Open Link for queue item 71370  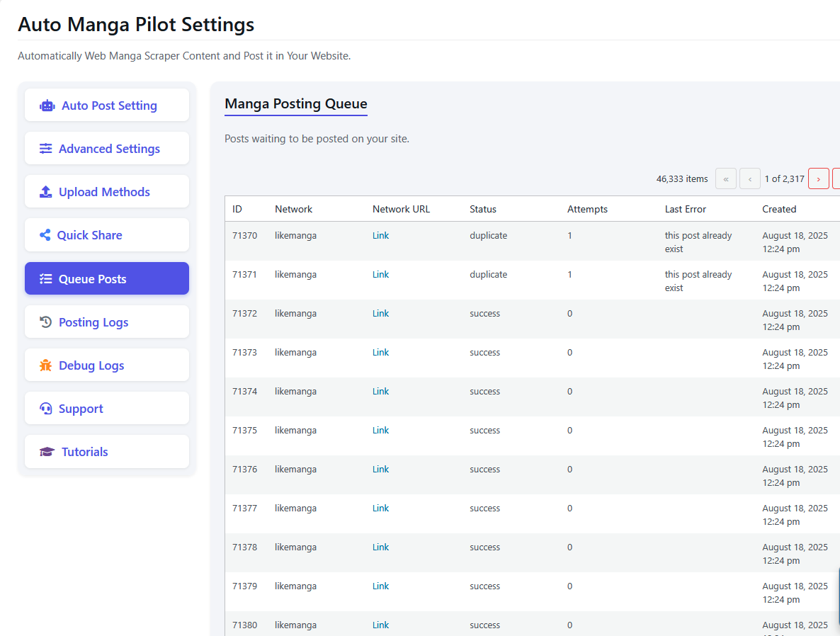pos(381,236)
